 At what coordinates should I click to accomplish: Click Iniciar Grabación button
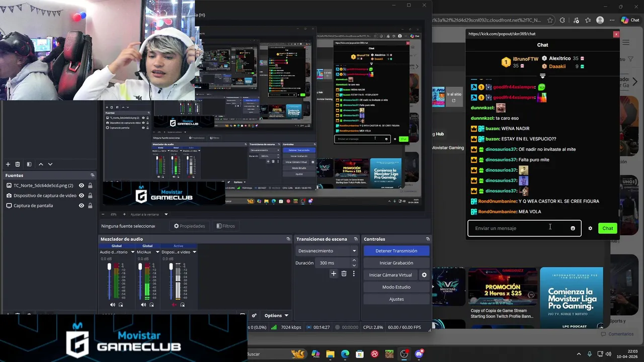pos(396,263)
